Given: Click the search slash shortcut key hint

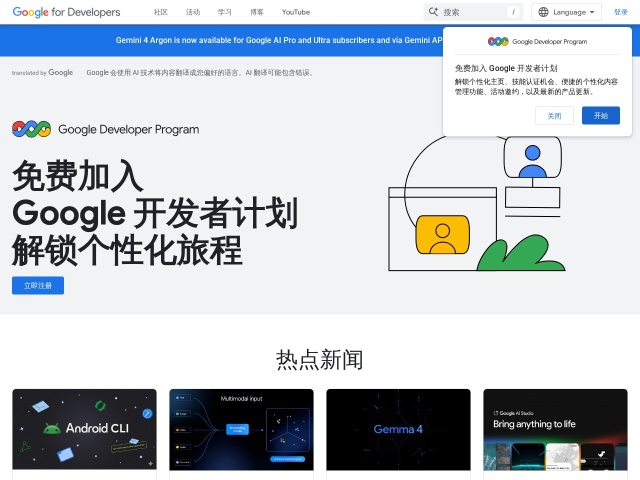Looking at the screenshot, I should click(513, 12).
